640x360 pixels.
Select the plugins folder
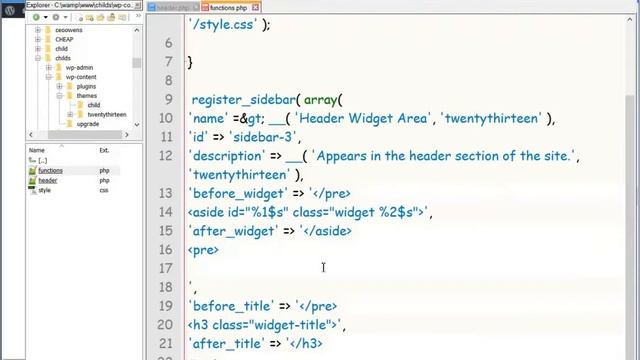[86, 87]
